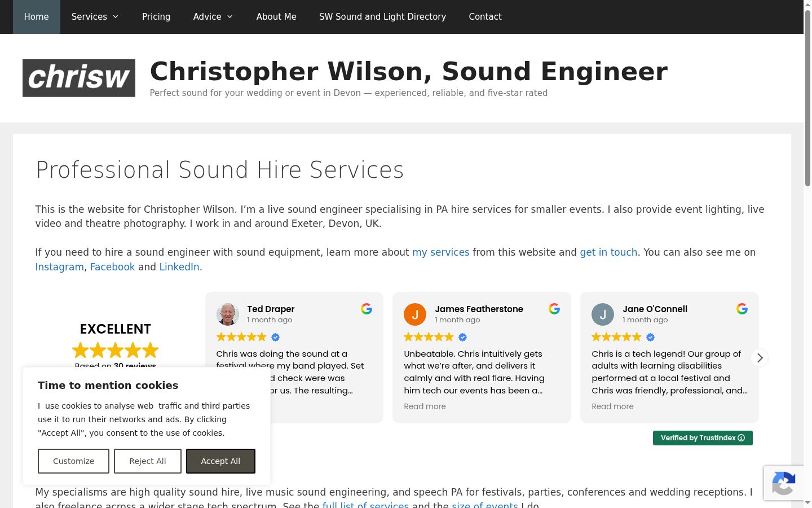The width and height of the screenshot is (812, 508).
Task: Click the Christopher Wilson, Sound Engineer title
Action: (x=409, y=72)
